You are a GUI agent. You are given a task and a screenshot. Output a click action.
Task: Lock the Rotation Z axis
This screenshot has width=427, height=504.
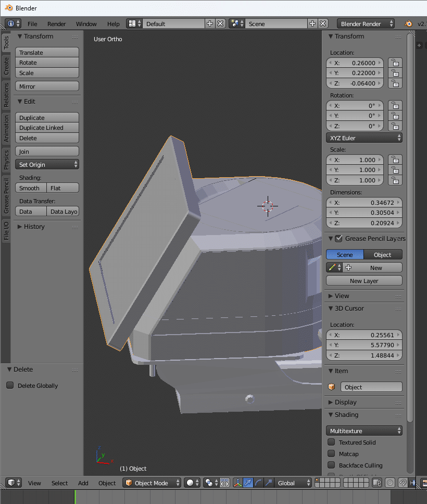[x=396, y=126]
